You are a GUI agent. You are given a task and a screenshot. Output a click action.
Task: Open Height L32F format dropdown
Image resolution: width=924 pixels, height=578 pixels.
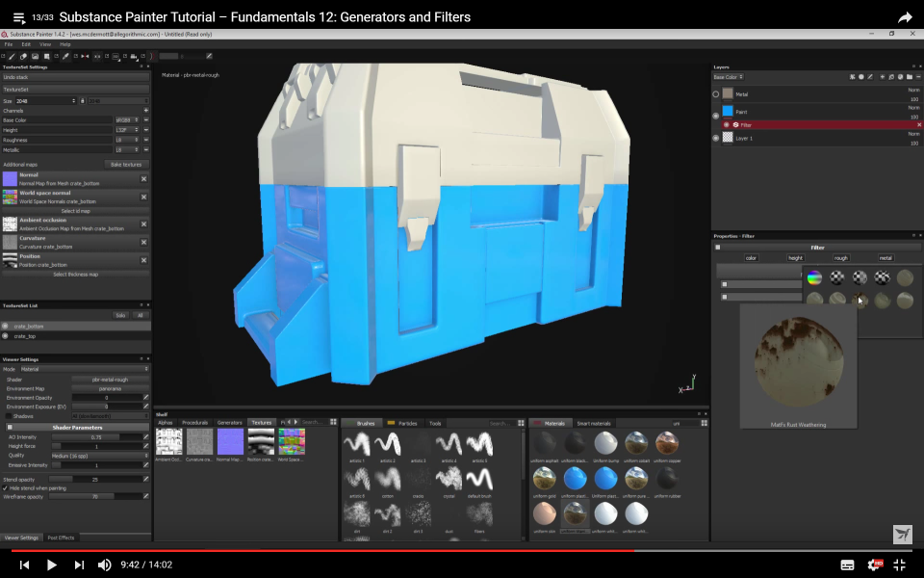click(x=127, y=130)
